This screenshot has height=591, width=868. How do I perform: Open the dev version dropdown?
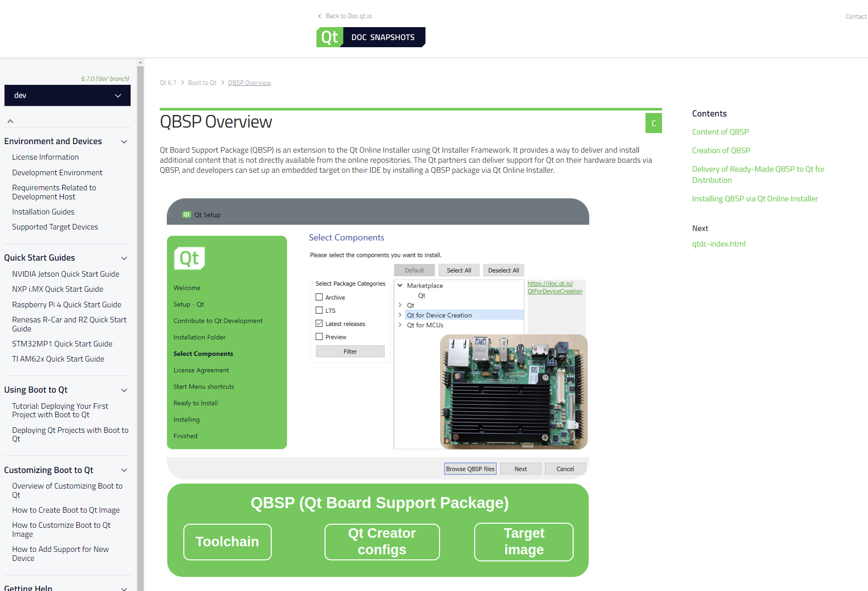point(67,95)
